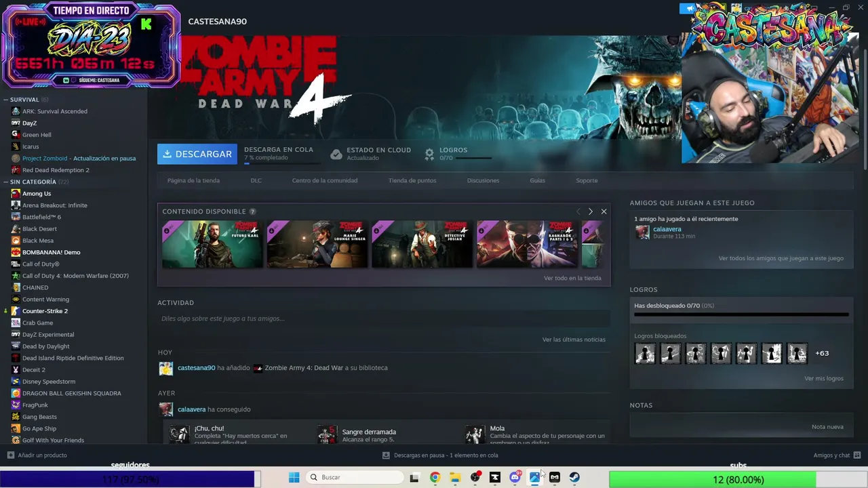Collapse the SIN CATEGORÍA category
Image resolution: width=868 pixels, height=488 pixels.
point(5,182)
